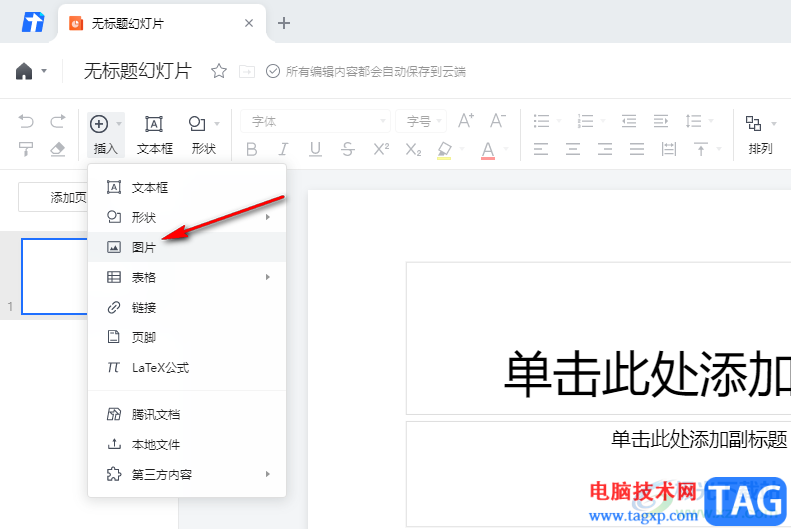Decrease font size with A- icon
Screen dimensions: 791x529
pos(497,121)
